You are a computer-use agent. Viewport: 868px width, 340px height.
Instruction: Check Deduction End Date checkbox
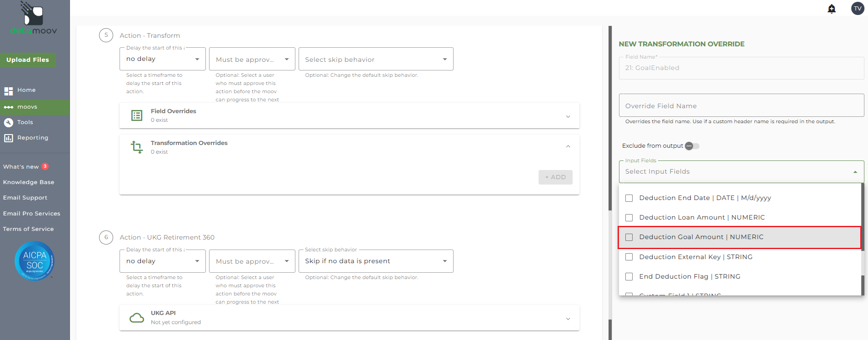coord(629,198)
